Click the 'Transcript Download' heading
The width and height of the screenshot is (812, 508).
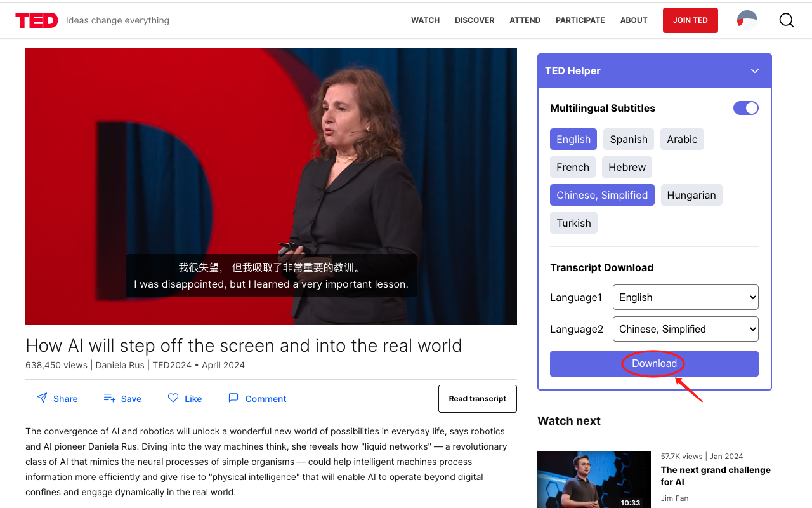(601, 267)
